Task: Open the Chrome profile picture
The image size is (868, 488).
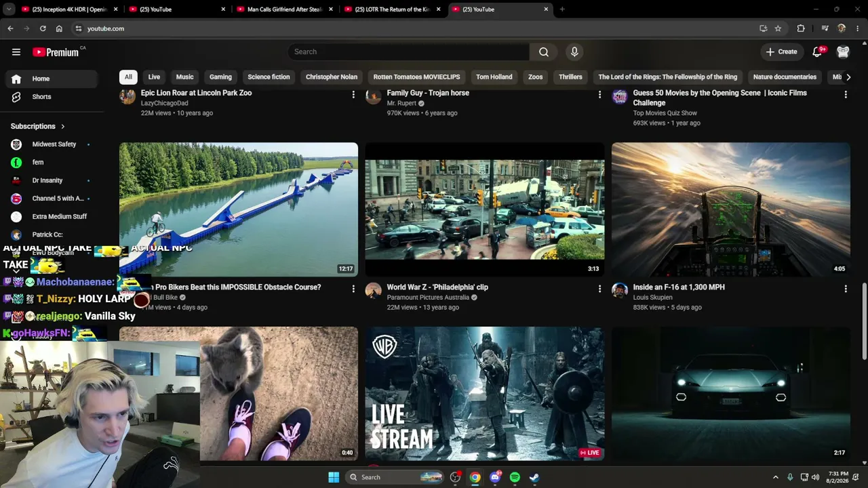Action: pyautogui.click(x=842, y=28)
